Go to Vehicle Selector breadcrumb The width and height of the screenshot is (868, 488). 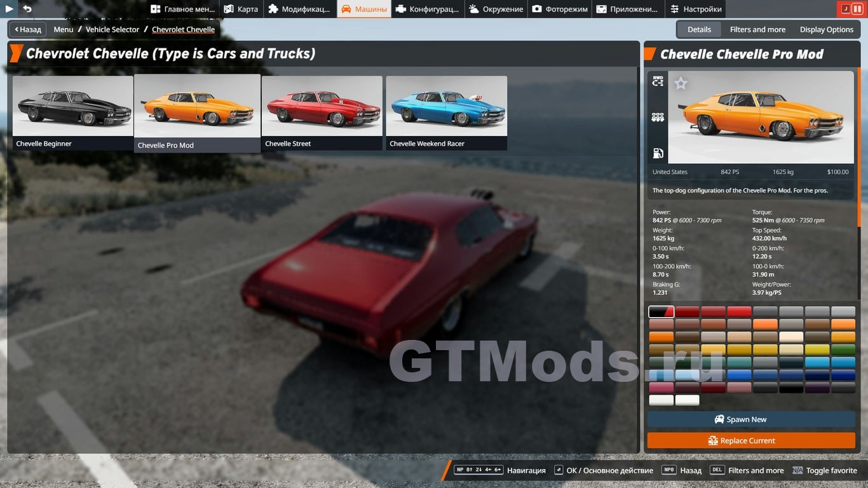[x=112, y=29]
